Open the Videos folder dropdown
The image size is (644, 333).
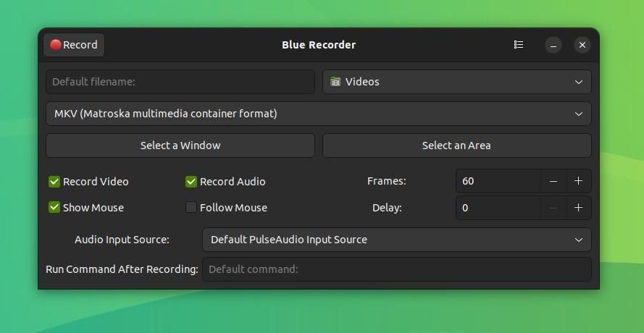point(456,82)
